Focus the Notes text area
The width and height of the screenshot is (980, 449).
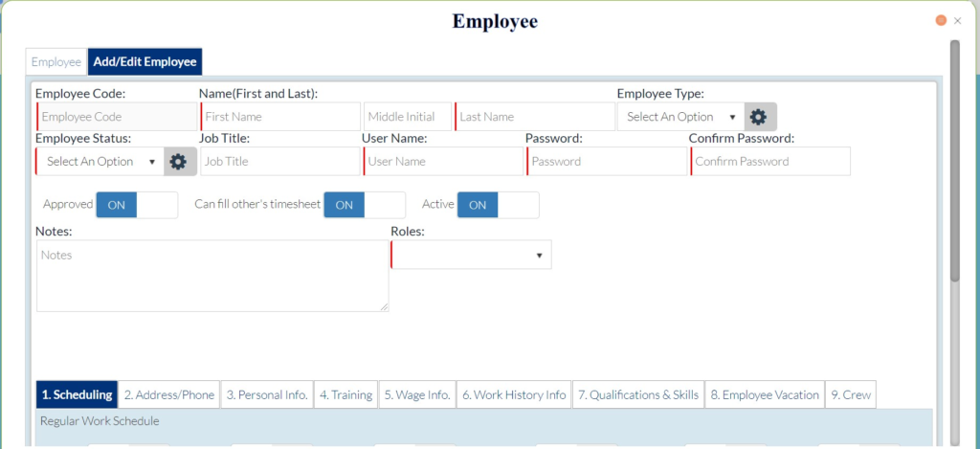(212, 276)
